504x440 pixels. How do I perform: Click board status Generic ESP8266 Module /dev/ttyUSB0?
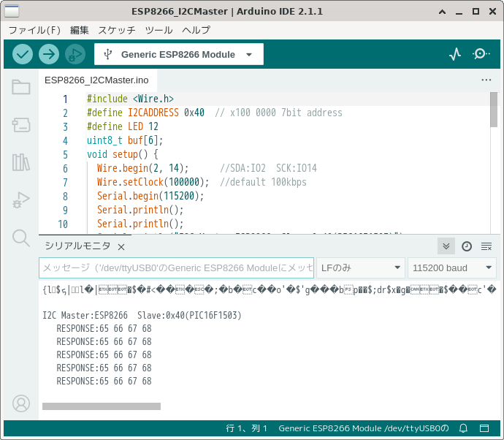click(364, 428)
